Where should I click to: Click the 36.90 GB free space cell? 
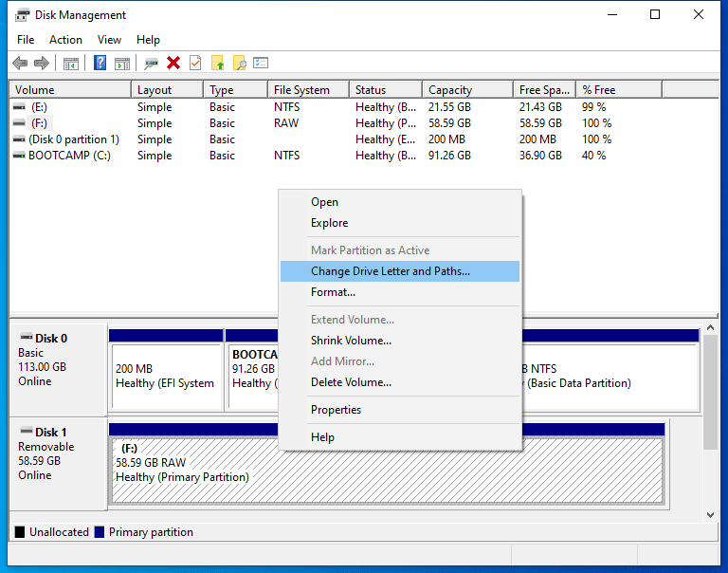(540, 156)
